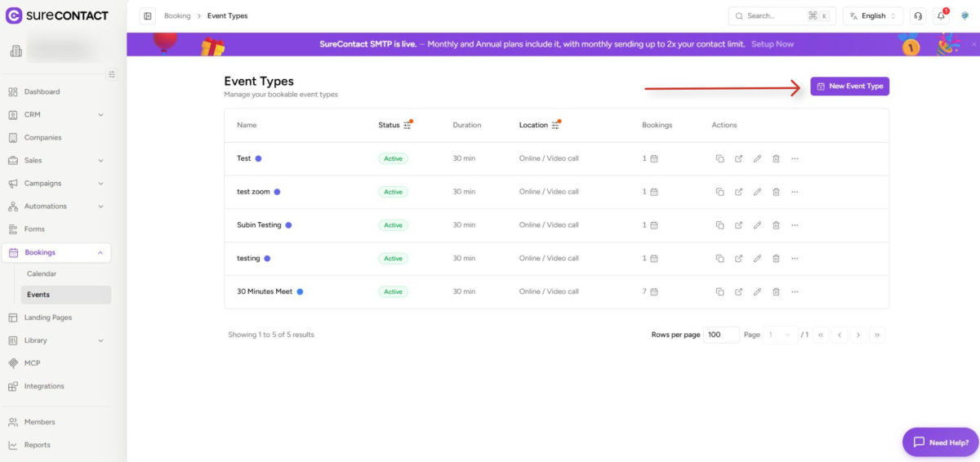Edit the Subin Testing event
This screenshot has width=980, height=462.
[x=757, y=225]
